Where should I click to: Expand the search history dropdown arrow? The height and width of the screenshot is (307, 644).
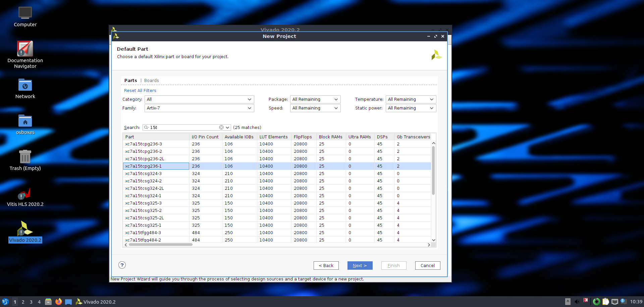[x=227, y=127]
